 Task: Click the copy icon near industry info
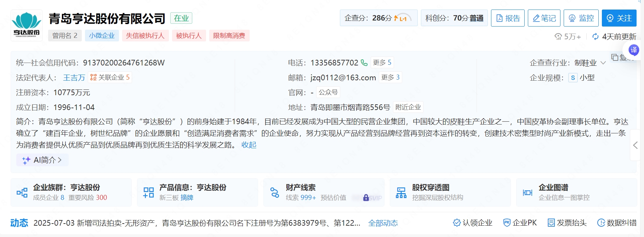pyautogui.click(x=615, y=57)
